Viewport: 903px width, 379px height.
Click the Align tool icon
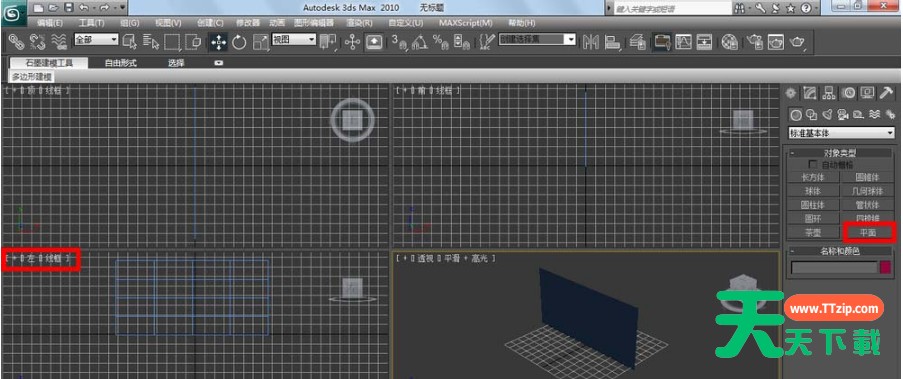[612, 41]
